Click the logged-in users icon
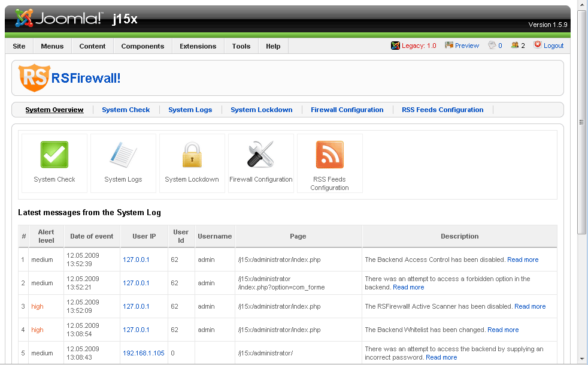Screen dimensions: 588x365 pos(515,45)
